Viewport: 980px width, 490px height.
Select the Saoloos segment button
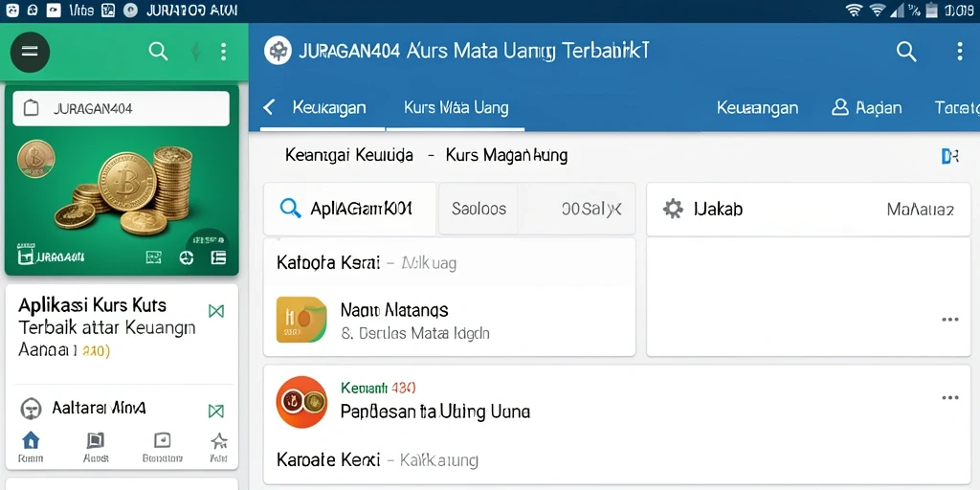coord(479,209)
